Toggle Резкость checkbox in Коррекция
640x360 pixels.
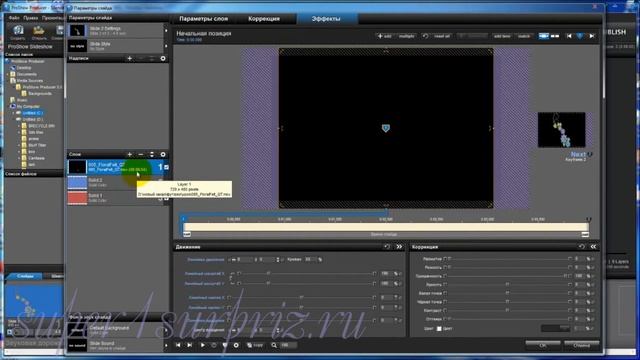click(445, 267)
